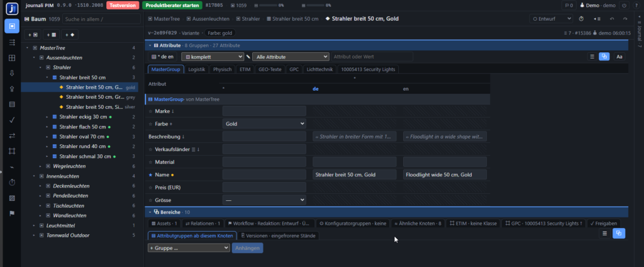Image resolution: width=644 pixels, height=267 pixels.
Task: Open the crop-frame sidebar icon
Action: click(x=12, y=151)
